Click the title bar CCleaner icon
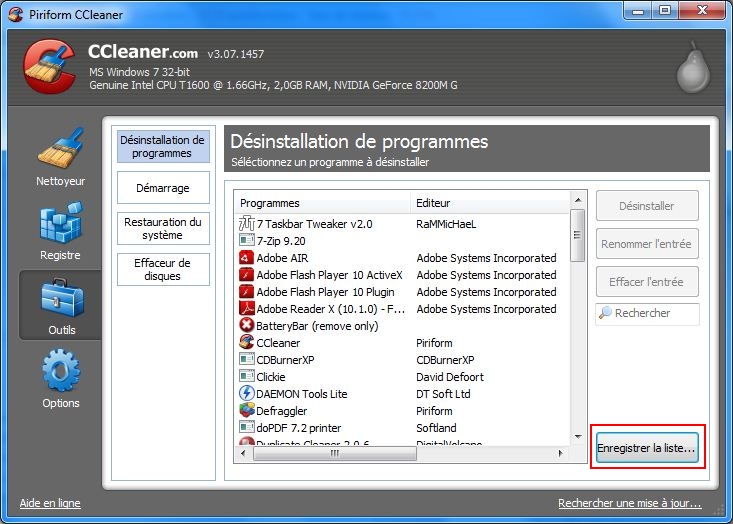This screenshot has height=524, width=733. point(15,14)
